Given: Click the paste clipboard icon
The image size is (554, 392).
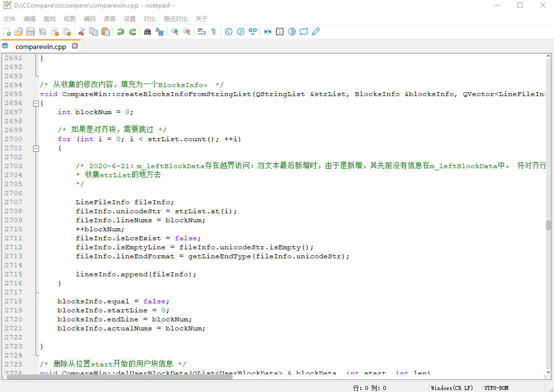Looking at the screenshot, I should click(x=105, y=32).
